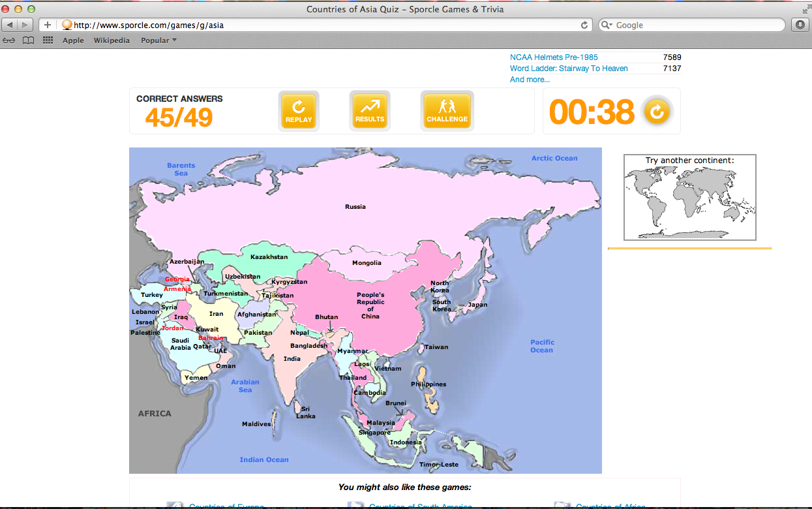Open search options magnifier dropdown
The height and width of the screenshot is (509, 812).
[x=607, y=25]
